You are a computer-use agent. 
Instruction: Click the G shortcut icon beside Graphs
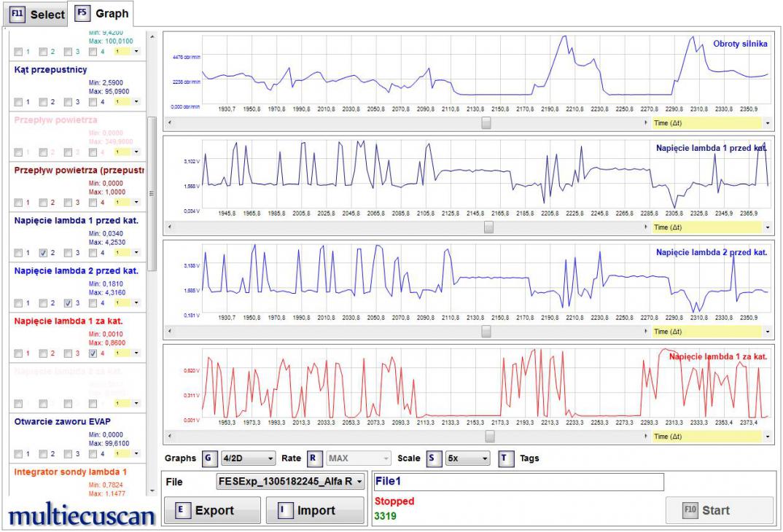pos(209,458)
